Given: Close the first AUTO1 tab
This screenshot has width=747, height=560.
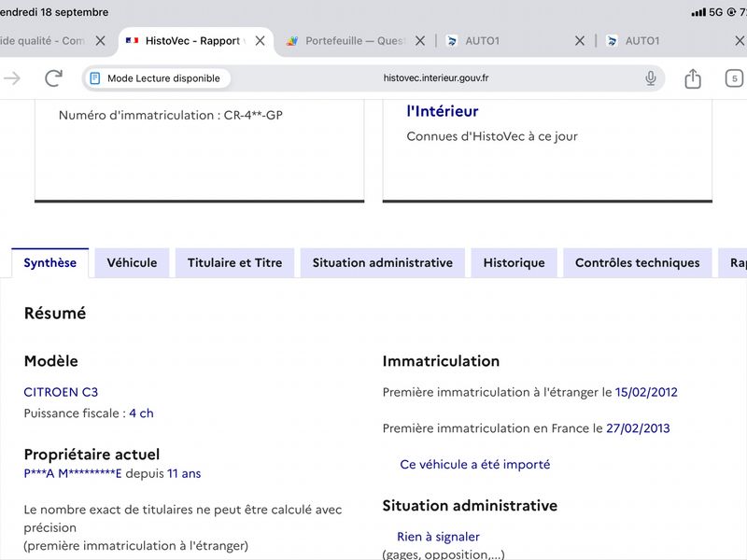Looking at the screenshot, I should (x=579, y=41).
